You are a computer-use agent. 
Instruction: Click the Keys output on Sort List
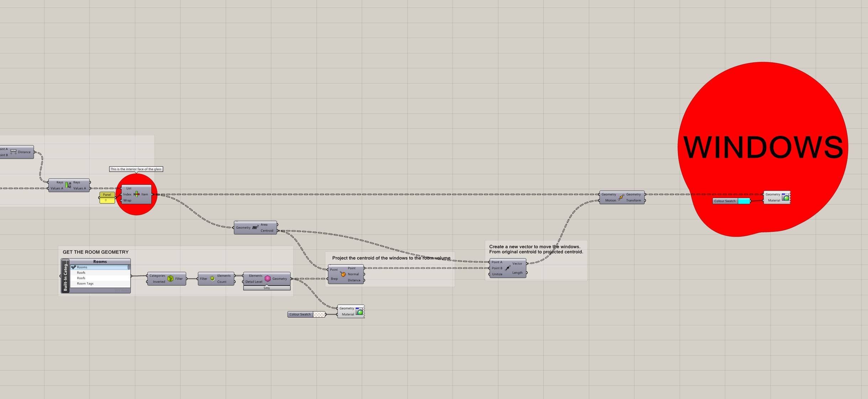[x=77, y=182]
